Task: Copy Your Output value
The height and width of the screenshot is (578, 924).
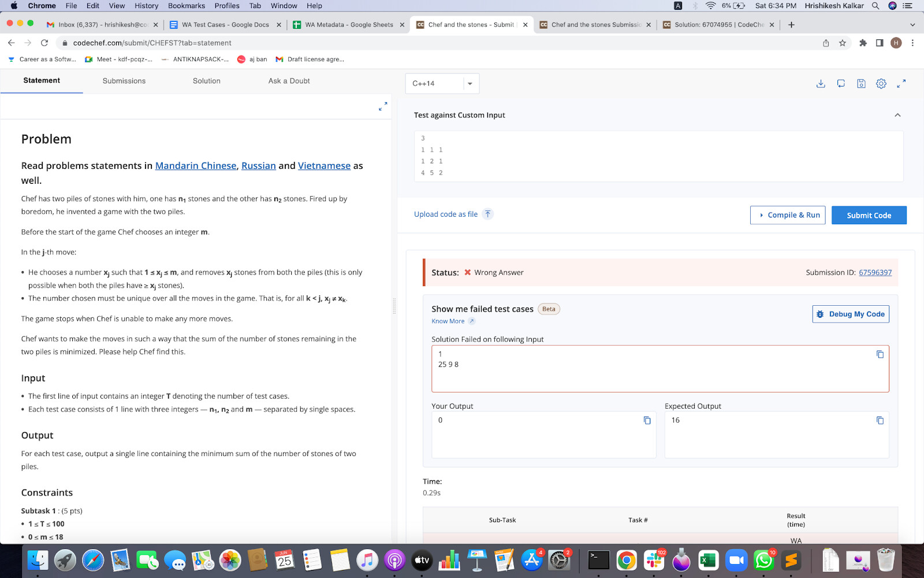Action: pyautogui.click(x=647, y=420)
